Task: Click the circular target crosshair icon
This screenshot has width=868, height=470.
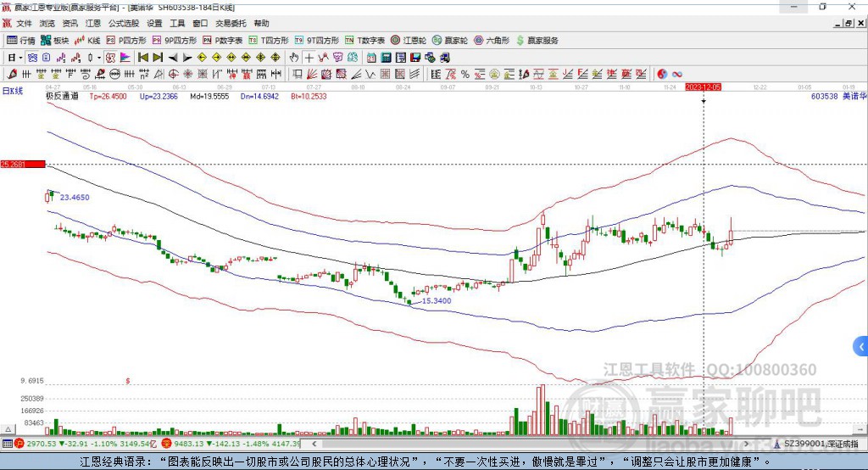Action: [173, 74]
